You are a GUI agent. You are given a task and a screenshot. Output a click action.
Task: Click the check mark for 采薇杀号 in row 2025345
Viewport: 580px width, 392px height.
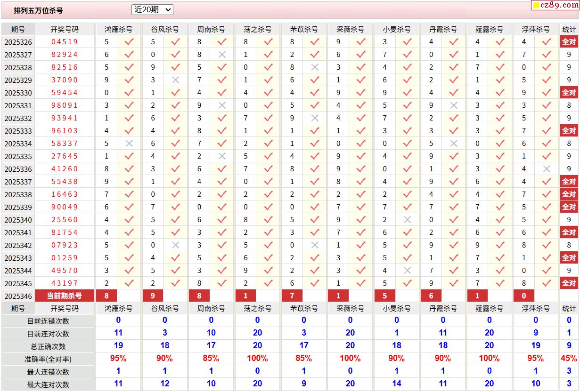pos(361,283)
